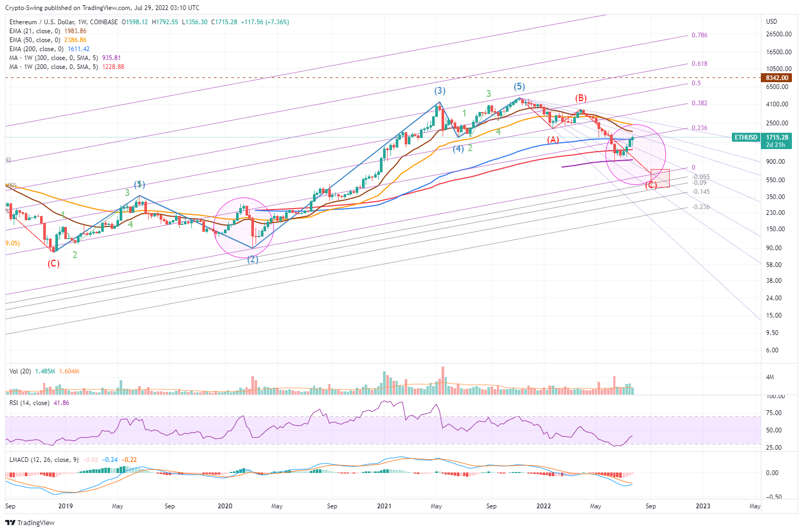Click the TradingView logo at the bottom

pos(30,523)
